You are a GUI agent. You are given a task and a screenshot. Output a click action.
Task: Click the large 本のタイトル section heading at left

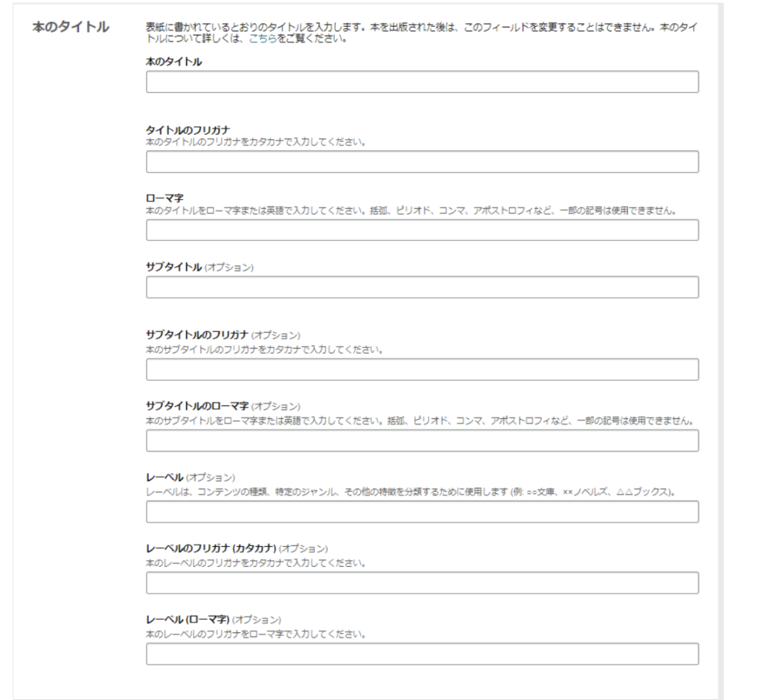tap(69, 27)
